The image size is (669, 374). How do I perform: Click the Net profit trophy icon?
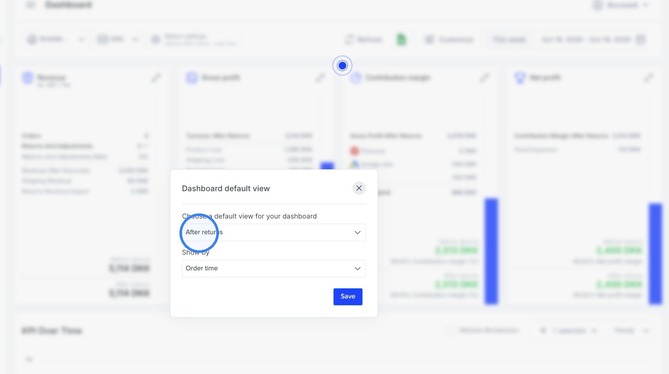click(520, 78)
